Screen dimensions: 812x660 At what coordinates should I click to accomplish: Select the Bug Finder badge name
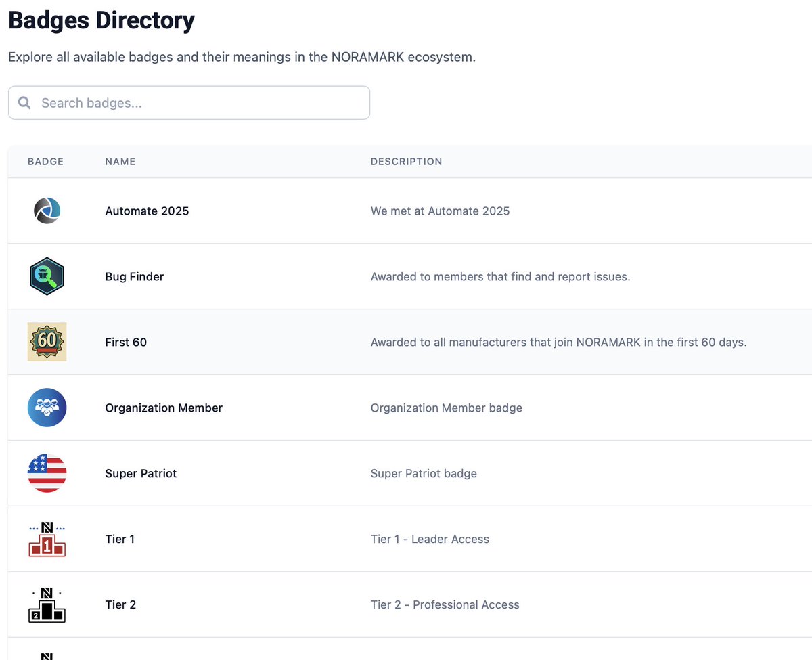135,276
